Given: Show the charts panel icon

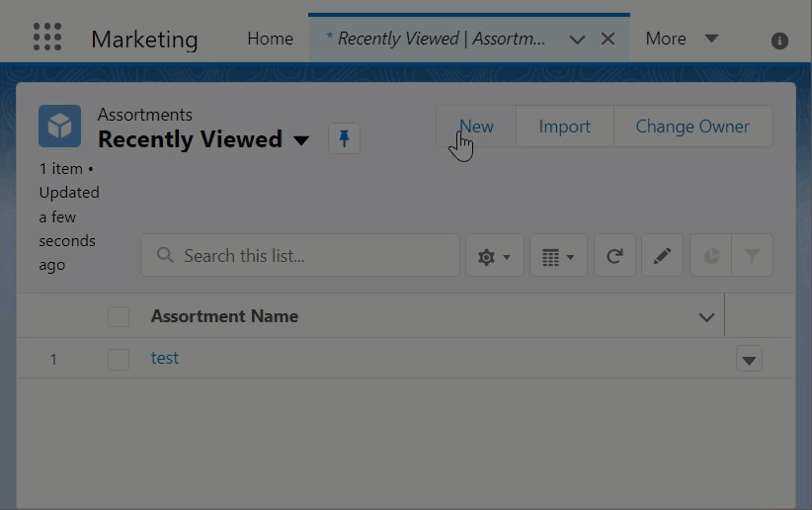Looking at the screenshot, I should coord(711,256).
